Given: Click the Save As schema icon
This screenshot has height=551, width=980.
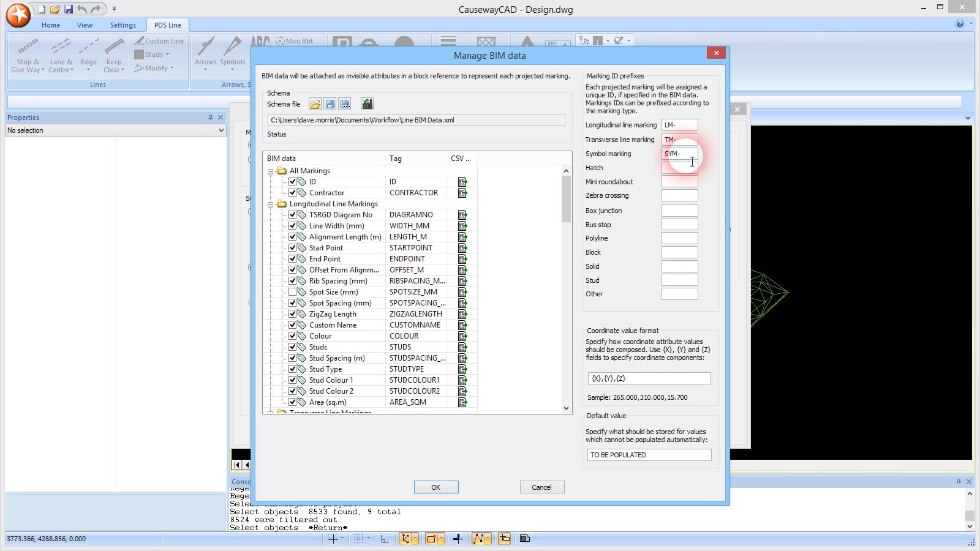Looking at the screenshot, I should 344,104.
